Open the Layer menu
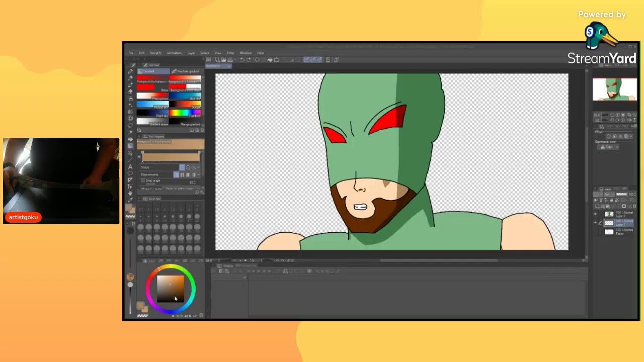This screenshot has height=362, width=644. [191, 53]
